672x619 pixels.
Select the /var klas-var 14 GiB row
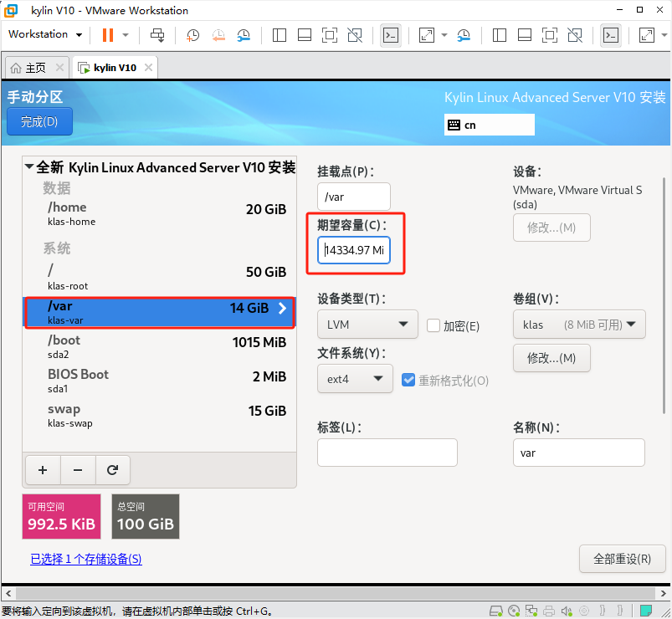pyautogui.click(x=160, y=312)
